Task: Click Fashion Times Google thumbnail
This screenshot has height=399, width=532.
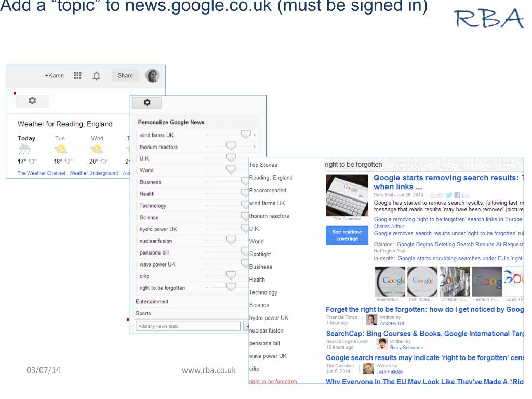Action: [487, 282]
